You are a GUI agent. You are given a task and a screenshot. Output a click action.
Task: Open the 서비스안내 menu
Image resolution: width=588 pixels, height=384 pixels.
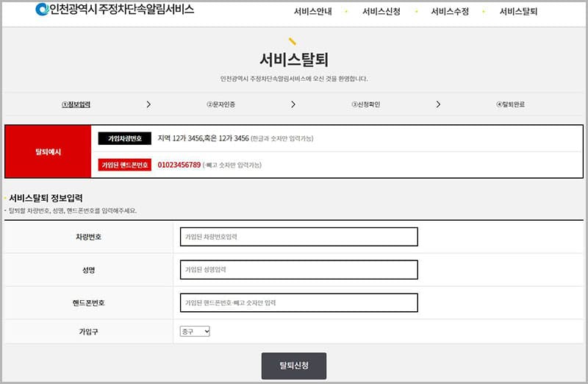(312, 12)
